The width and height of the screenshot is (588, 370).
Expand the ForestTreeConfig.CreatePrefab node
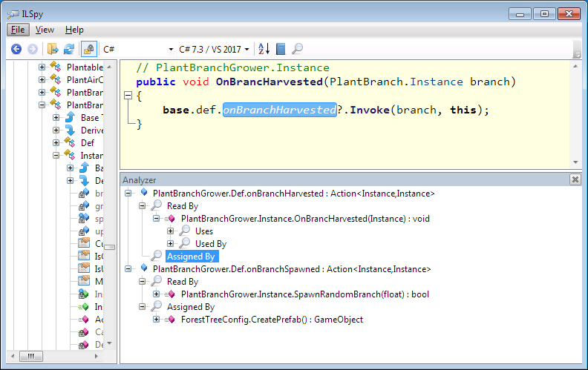[157, 320]
